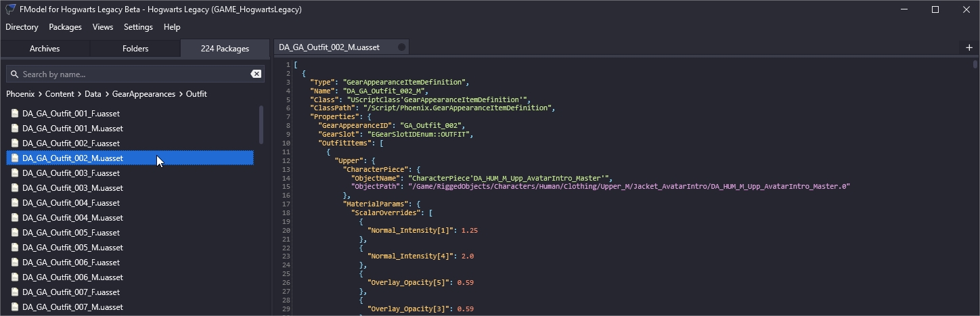Close the DA_GA_Outfit_002_M.uasset tab via its round button
The width and height of the screenshot is (980, 316).
click(x=401, y=47)
